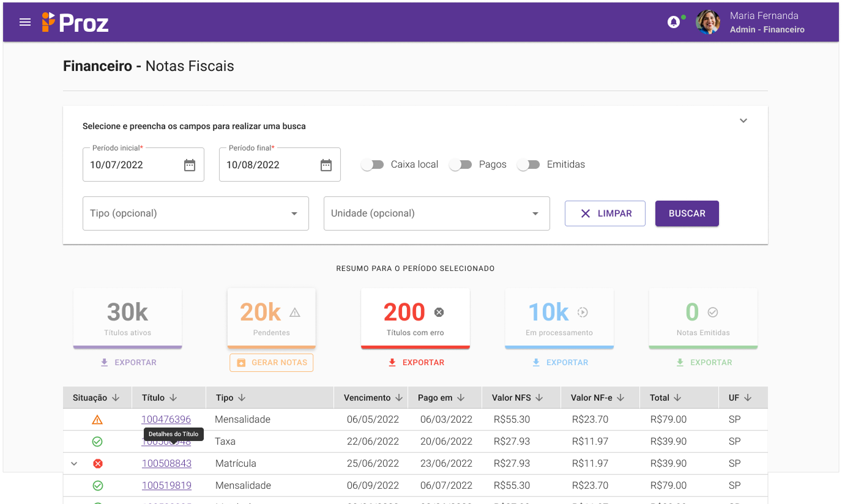Viewport: 842px width, 504px height.
Task: Sort table by Valor NFS column
Action: [518, 398]
